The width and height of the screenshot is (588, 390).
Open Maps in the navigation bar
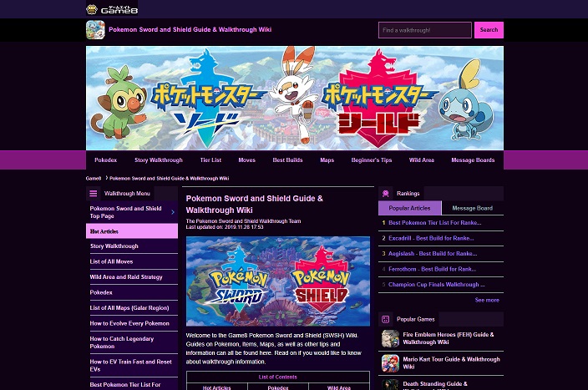[327, 160]
